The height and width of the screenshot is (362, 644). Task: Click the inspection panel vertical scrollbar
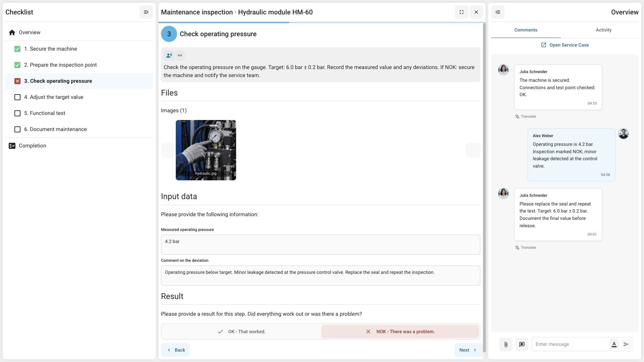[484, 188]
